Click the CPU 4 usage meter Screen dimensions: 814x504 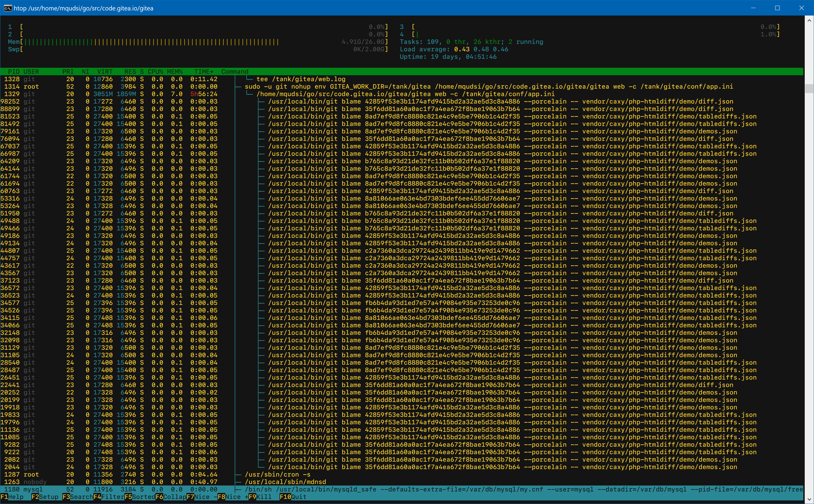click(x=590, y=34)
